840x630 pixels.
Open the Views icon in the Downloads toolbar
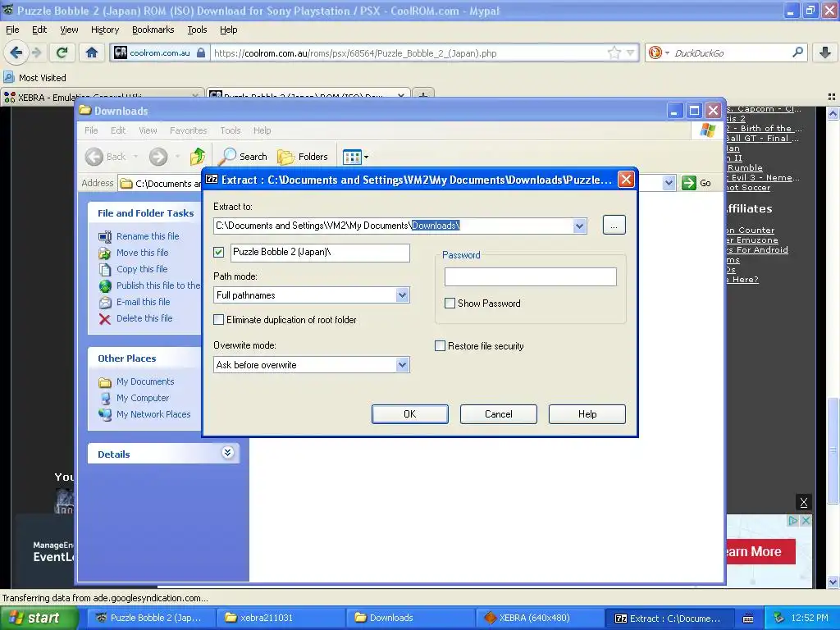pos(352,157)
